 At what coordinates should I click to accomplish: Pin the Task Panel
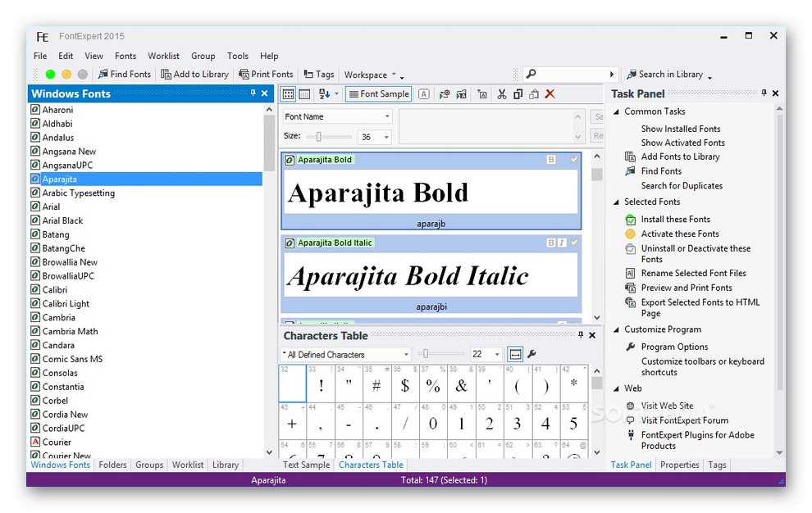[x=764, y=93]
